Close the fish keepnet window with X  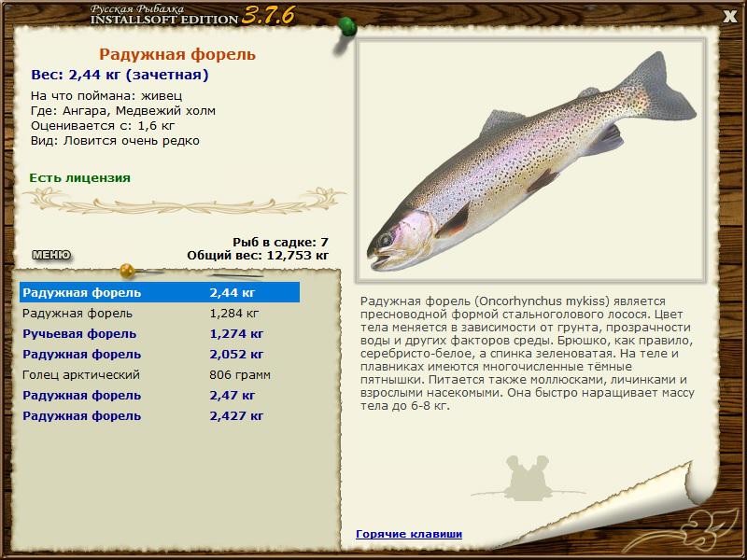[729, 17]
